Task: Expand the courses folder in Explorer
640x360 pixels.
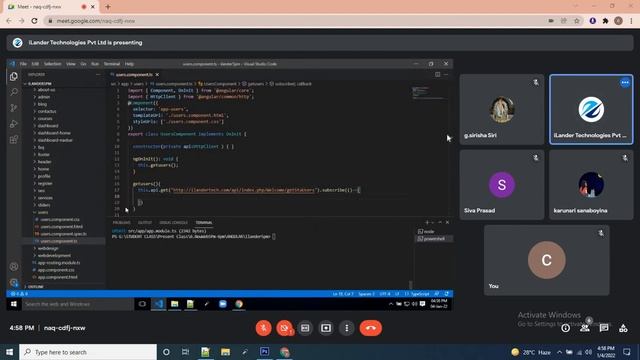Action: 45,119
